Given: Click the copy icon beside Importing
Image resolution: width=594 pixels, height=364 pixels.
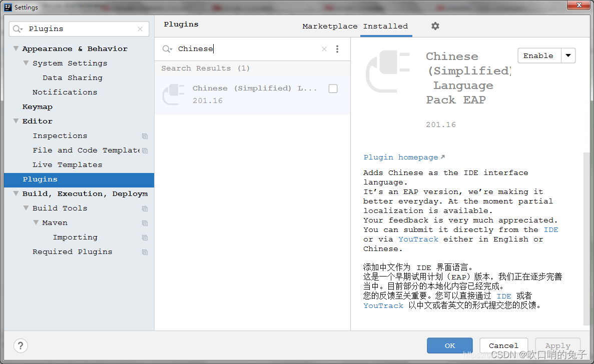Looking at the screenshot, I should tap(145, 237).
